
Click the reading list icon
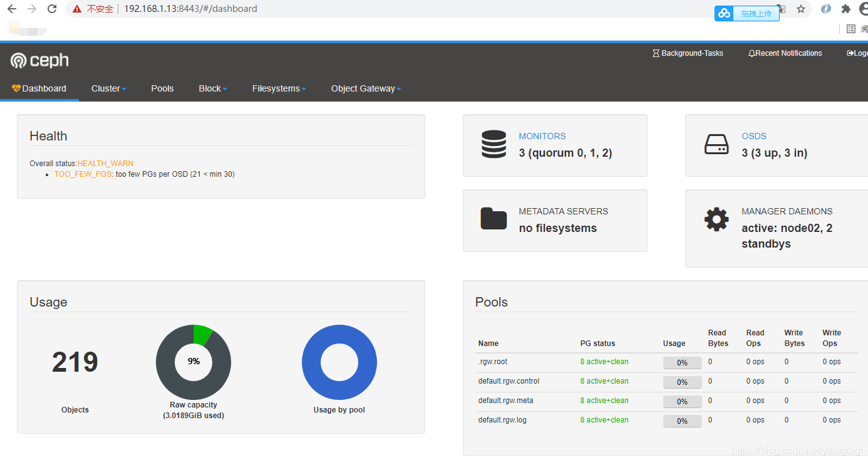[x=851, y=29]
